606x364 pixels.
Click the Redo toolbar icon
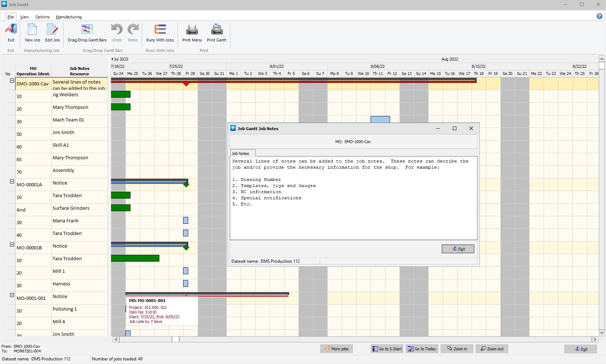pos(133,33)
